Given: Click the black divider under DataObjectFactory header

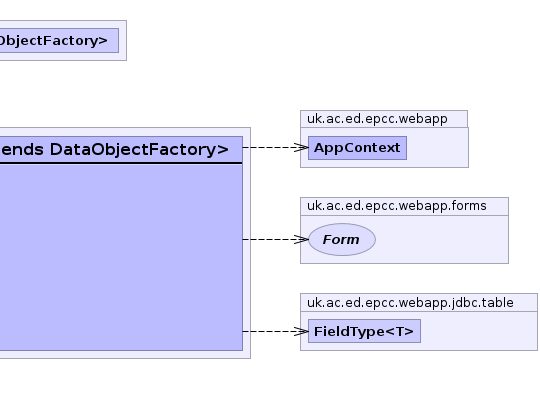Looking at the screenshot, I should click(x=121, y=163).
